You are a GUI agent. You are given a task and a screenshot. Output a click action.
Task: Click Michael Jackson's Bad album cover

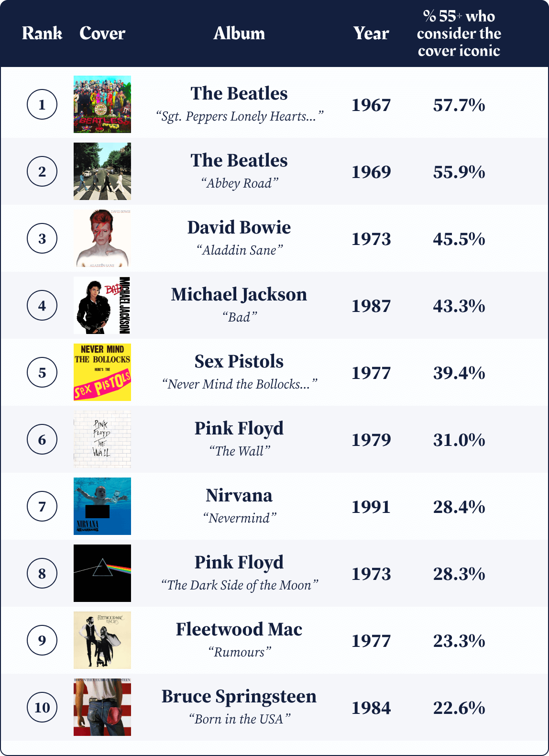[102, 305]
